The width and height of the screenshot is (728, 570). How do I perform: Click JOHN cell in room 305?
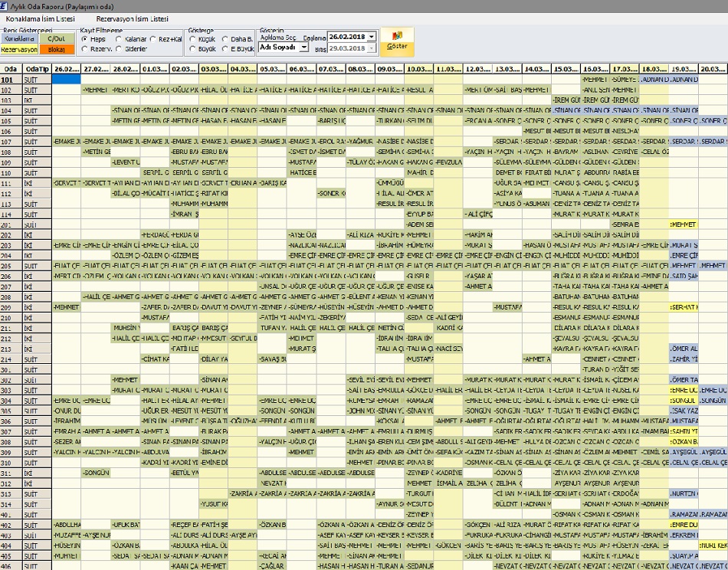point(360,411)
